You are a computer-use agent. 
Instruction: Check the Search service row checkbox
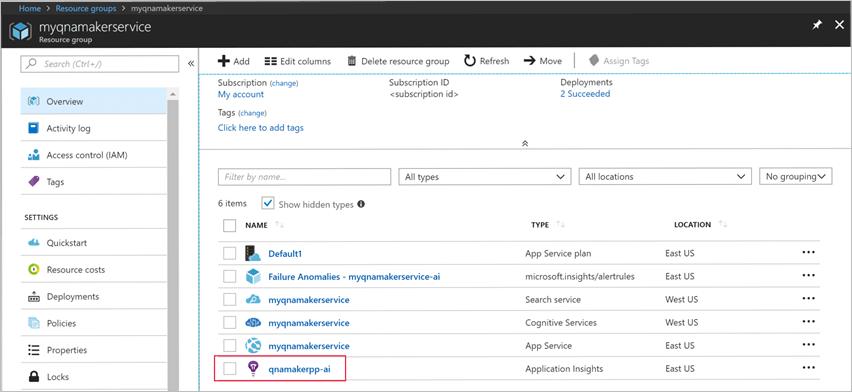tap(229, 300)
